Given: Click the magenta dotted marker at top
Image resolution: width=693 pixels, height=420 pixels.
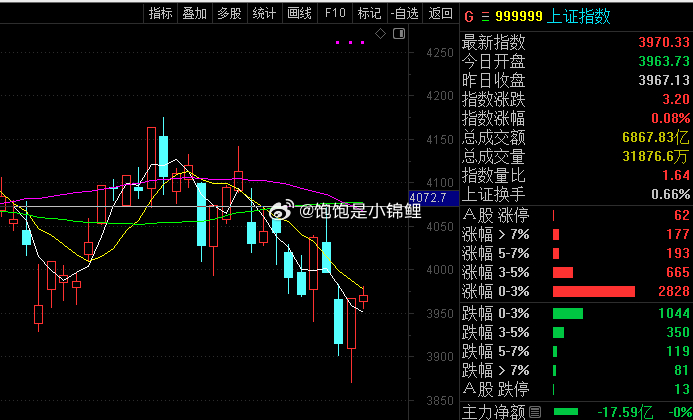Looking at the screenshot, I should pyautogui.click(x=350, y=43).
